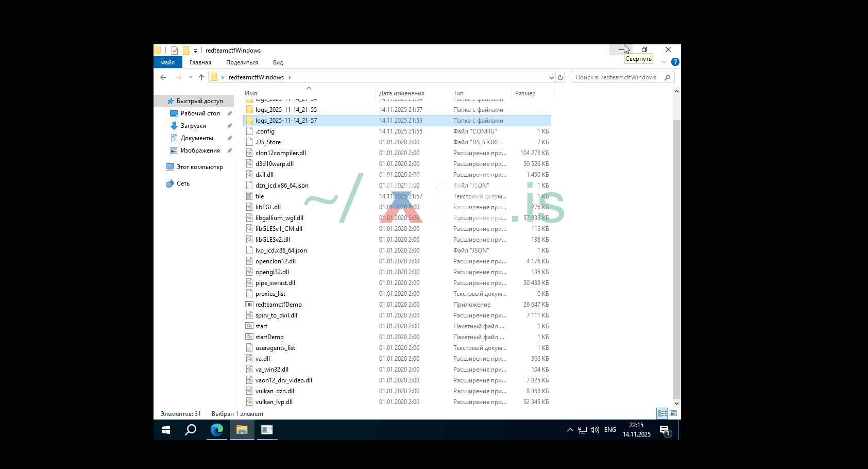The image size is (868, 469).
Task: Select the file named clon12compiler.dll
Action: coord(281,153)
